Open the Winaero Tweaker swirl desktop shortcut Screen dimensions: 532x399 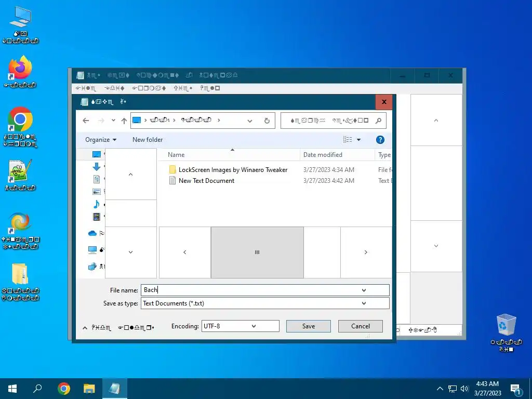20,223
